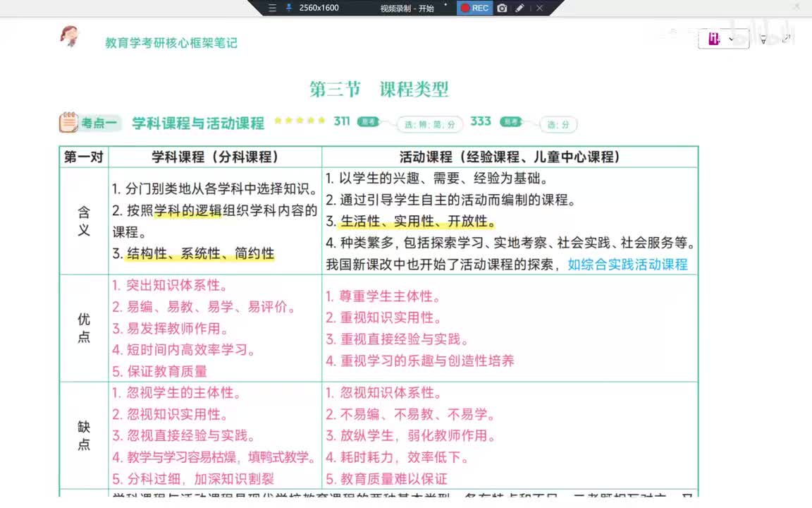Click the 如综合实践活动课程 blue link text
The height and width of the screenshot is (508, 812).
[x=627, y=265]
